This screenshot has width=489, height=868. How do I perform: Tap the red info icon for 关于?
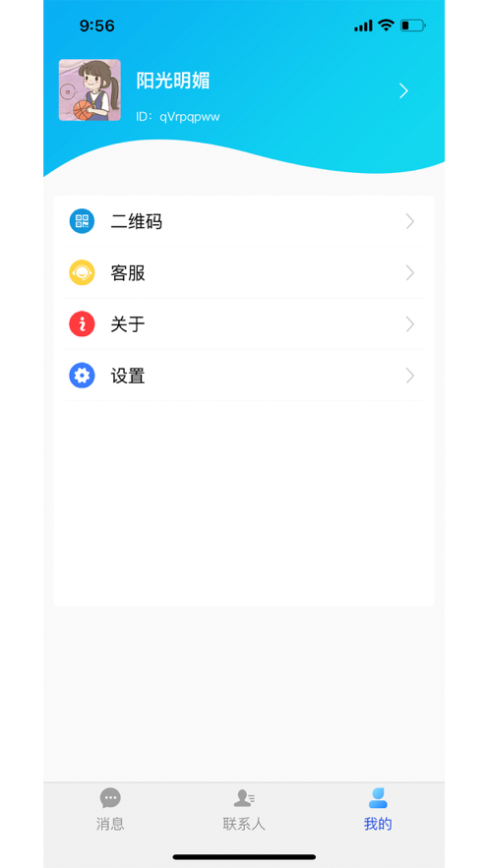tap(82, 323)
